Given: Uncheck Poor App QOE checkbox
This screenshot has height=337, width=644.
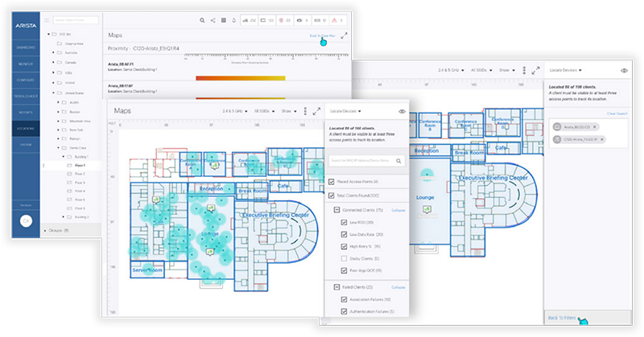Looking at the screenshot, I should click(345, 270).
